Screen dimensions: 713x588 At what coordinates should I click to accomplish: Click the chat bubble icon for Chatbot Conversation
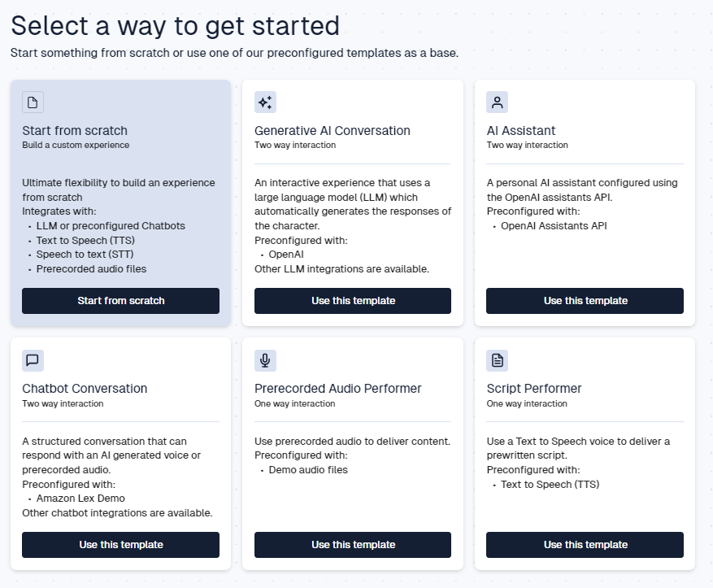(33, 360)
